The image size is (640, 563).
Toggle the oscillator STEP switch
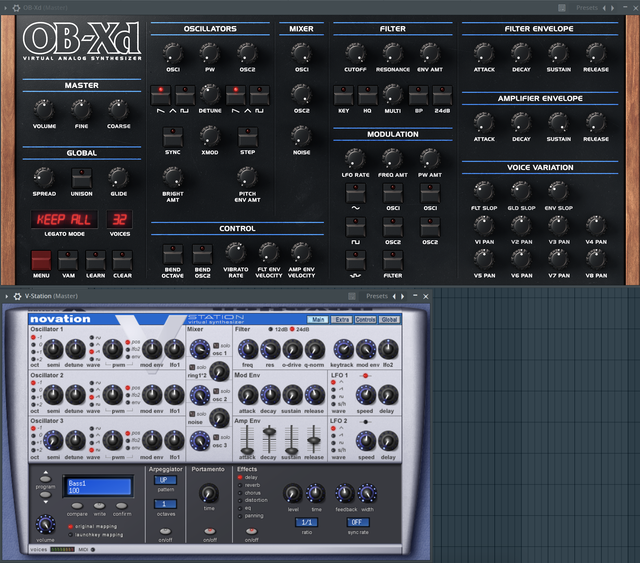247,137
